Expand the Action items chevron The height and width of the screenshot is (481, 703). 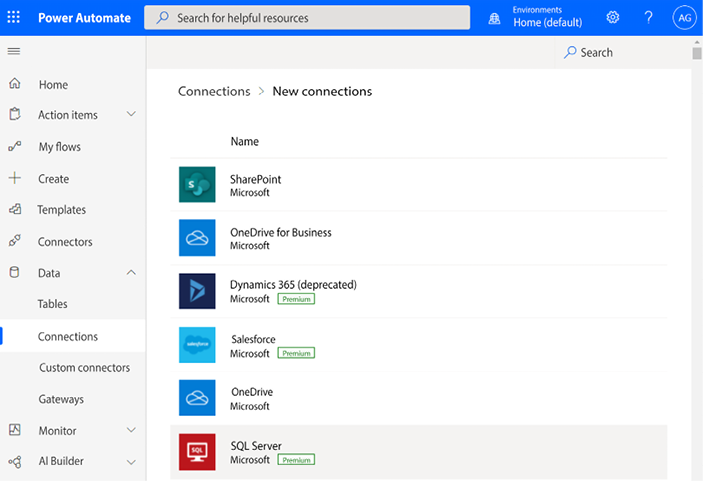[x=131, y=114]
